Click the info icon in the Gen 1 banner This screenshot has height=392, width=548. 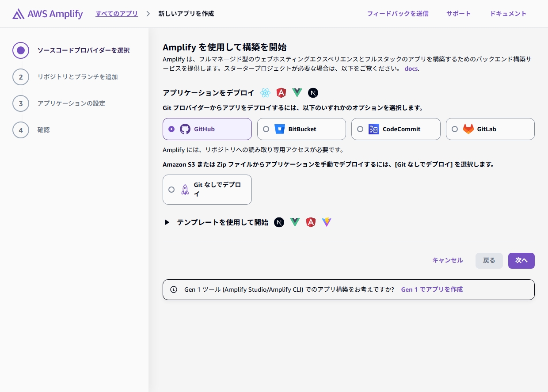pos(174,289)
